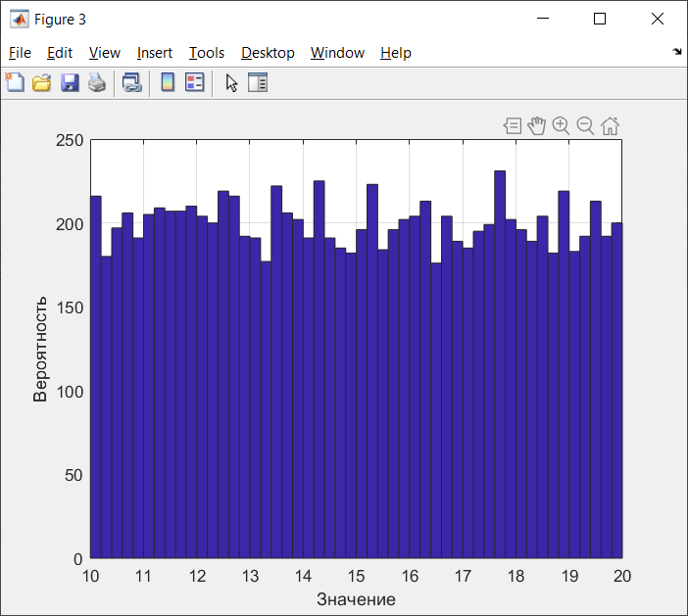
Task: Restore view with the Home icon
Action: click(x=610, y=125)
